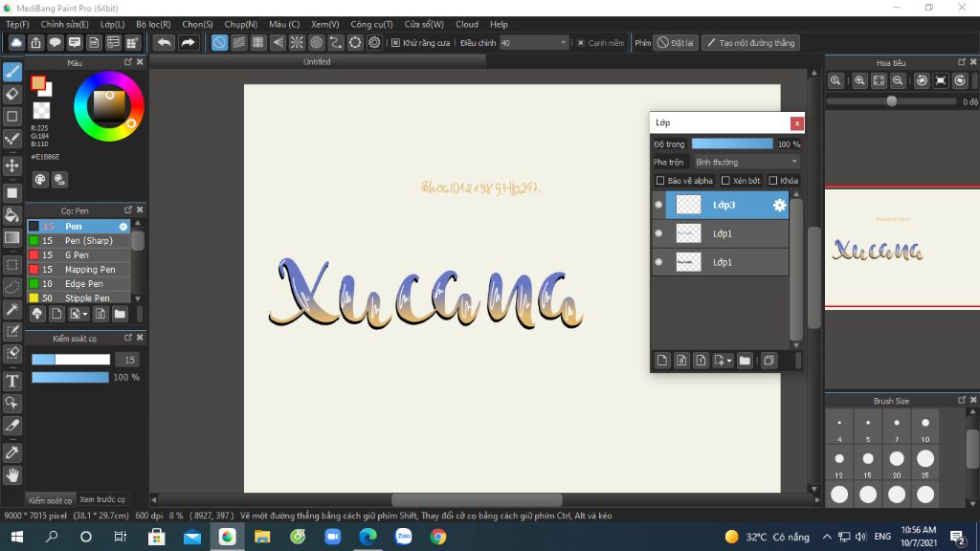Open Google Chrome from the taskbar
The height and width of the screenshot is (551, 980).
point(438,537)
